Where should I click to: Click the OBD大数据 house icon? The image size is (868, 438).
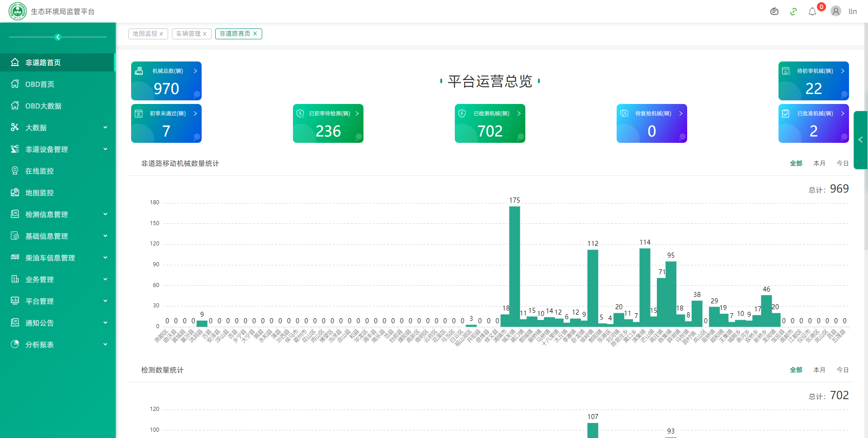pyautogui.click(x=15, y=105)
